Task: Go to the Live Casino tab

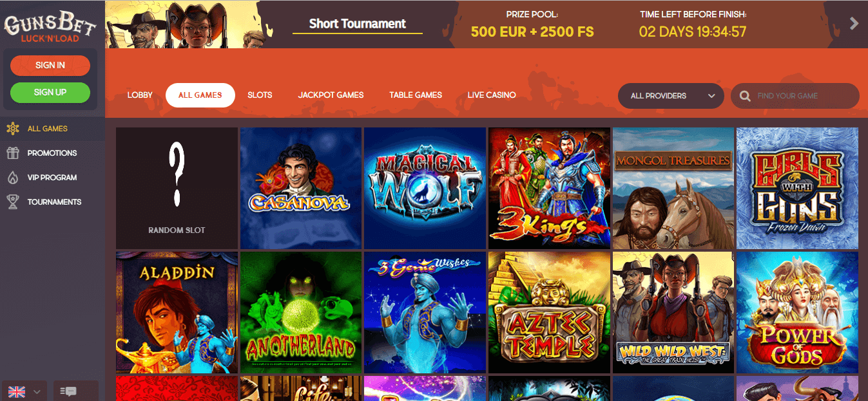Action: pyautogui.click(x=492, y=95)
